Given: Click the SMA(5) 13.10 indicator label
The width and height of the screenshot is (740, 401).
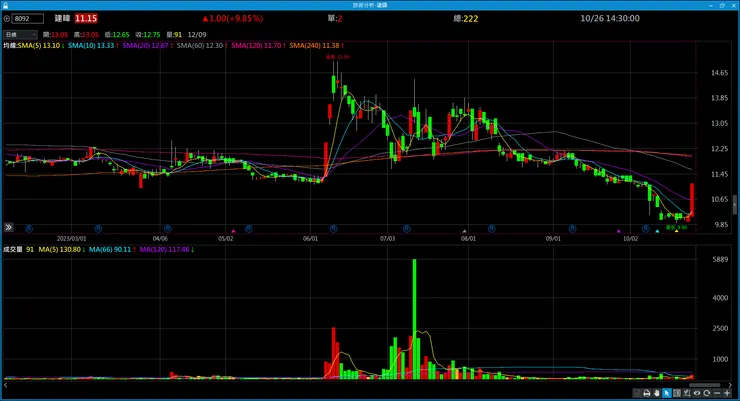Looking at the screenshot, I should tap(41, 46).
